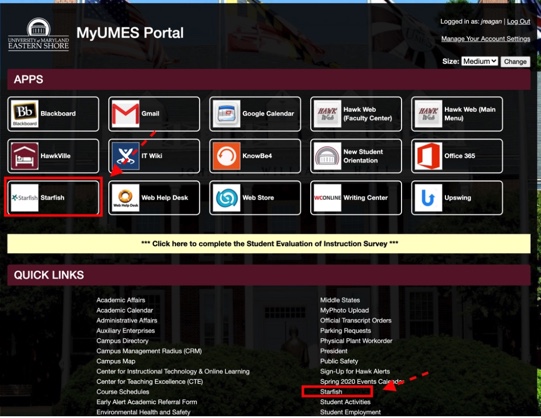The width and height of the screenshot is (541, 418).
Task: Open the Hawk Web (Faculty Center) icon
Action: [327, 114]
